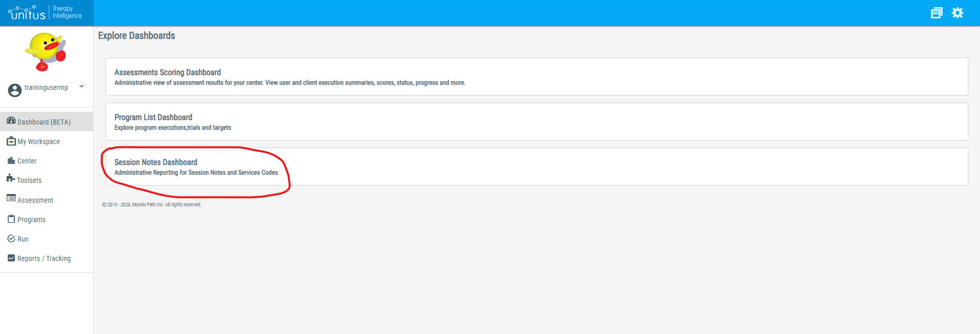Click the Unitus Therapy Intelligence logo

coord(45,13)
